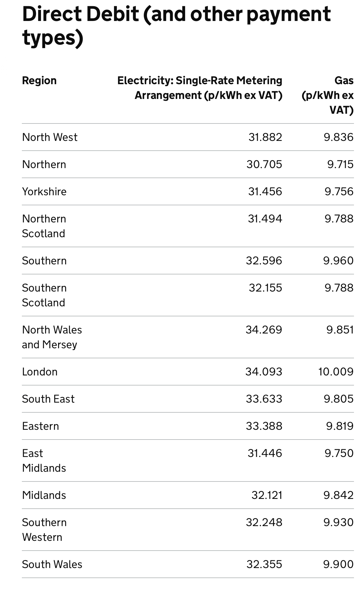Select the London electricity value 34.093

tap(264, 372)
